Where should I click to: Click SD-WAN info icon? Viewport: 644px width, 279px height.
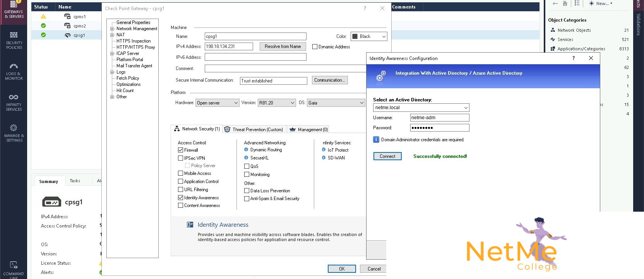coord(324,158)
